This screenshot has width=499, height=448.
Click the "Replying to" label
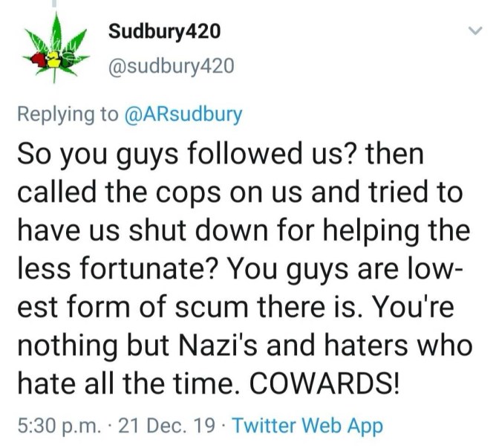[x=68, y=114]
